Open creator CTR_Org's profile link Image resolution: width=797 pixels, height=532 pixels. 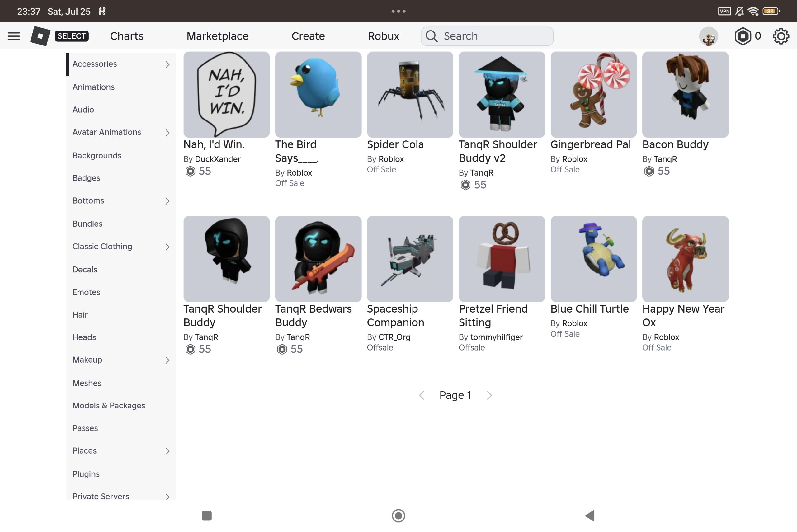pyautogui.click(x=394, y=337)
